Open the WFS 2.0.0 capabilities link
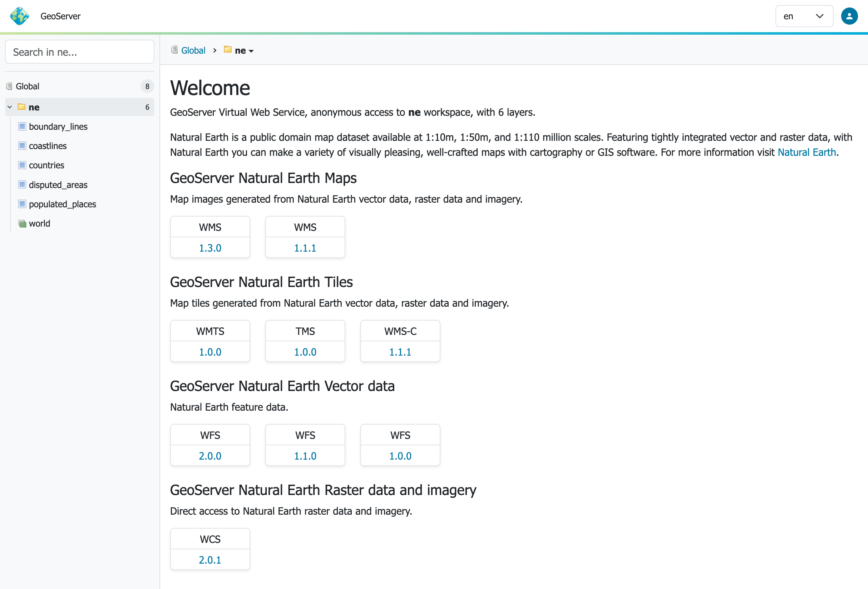 click(x=210, y=456)
